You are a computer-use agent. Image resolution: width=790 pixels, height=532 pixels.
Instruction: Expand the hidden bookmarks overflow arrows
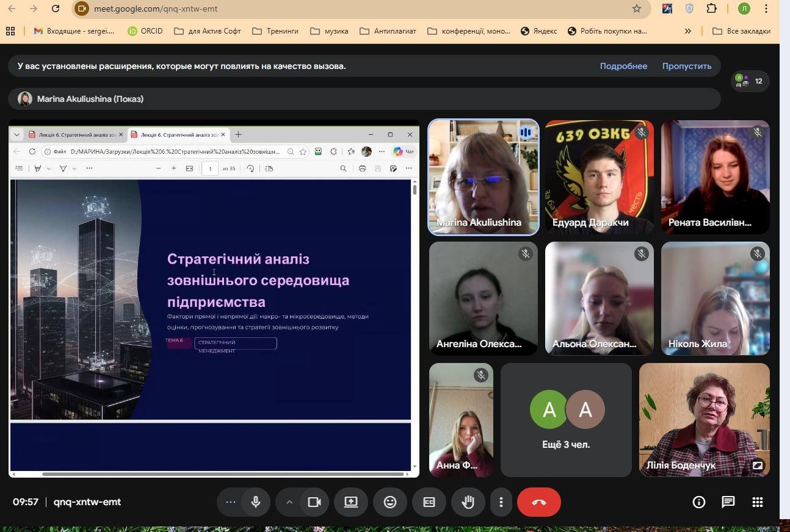point(687,31)
